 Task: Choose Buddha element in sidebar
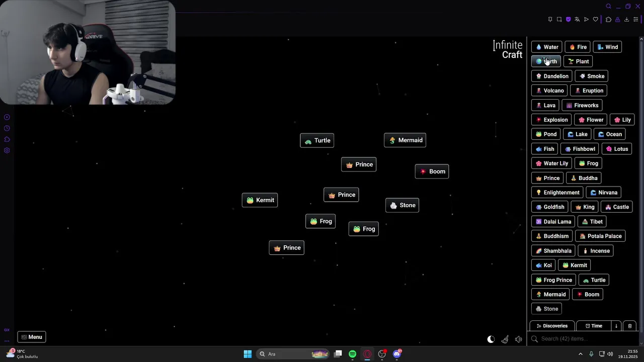(584, 178)
